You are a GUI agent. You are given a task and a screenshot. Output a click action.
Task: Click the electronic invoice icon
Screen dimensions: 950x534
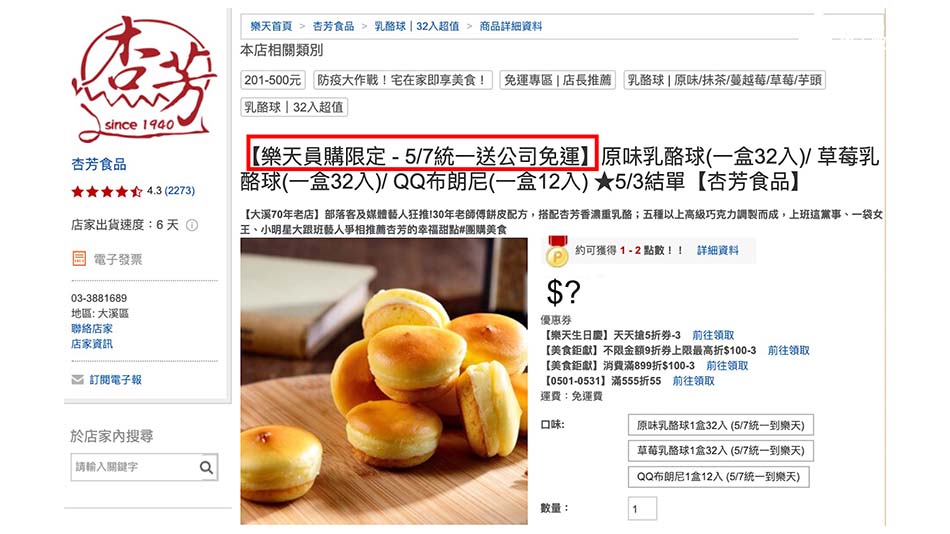(x=79, y=259)
